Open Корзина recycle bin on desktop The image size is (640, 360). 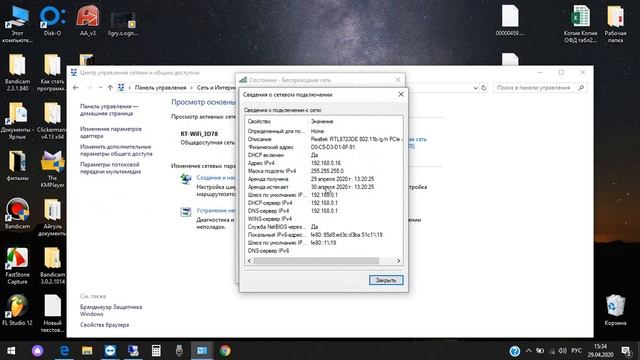click(615, 310)
